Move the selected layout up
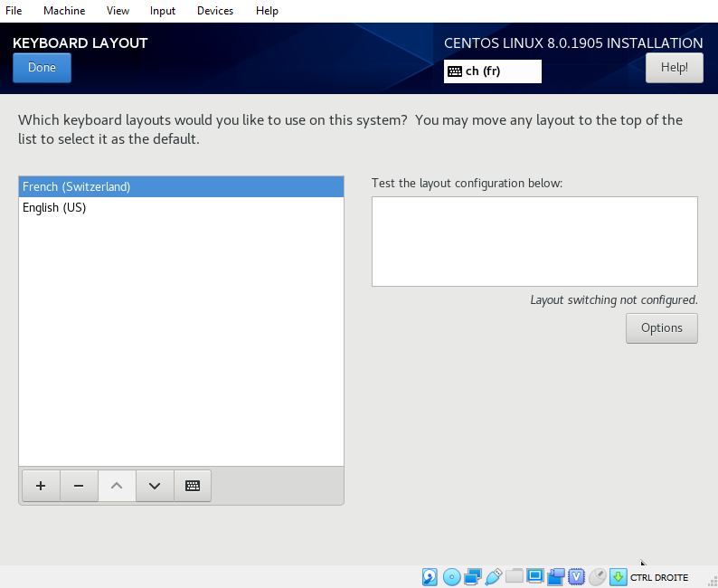This screenshot has height=588, width=718. [x=117, y=486]
